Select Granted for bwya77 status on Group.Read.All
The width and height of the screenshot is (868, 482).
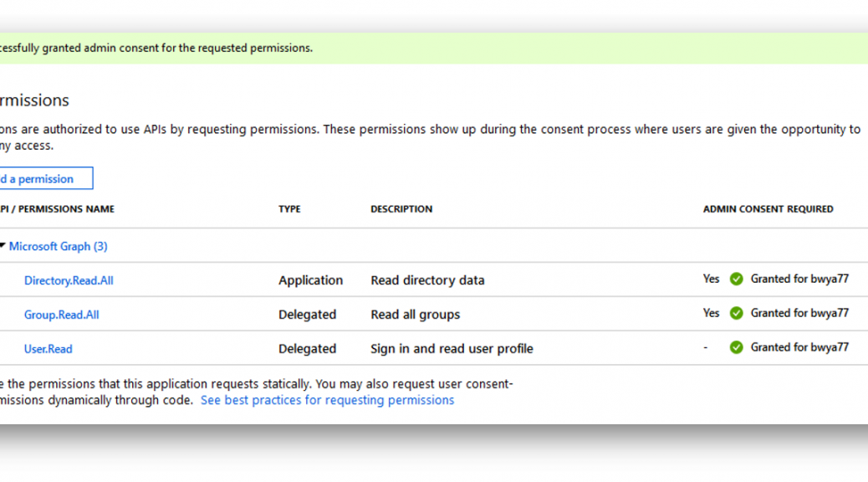[799, 314]
